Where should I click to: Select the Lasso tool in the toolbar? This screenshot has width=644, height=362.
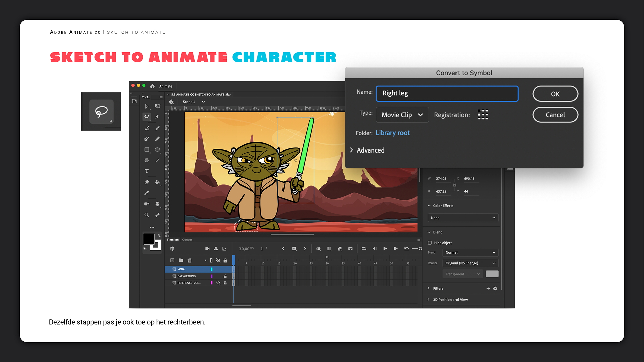tap(147, 117)
